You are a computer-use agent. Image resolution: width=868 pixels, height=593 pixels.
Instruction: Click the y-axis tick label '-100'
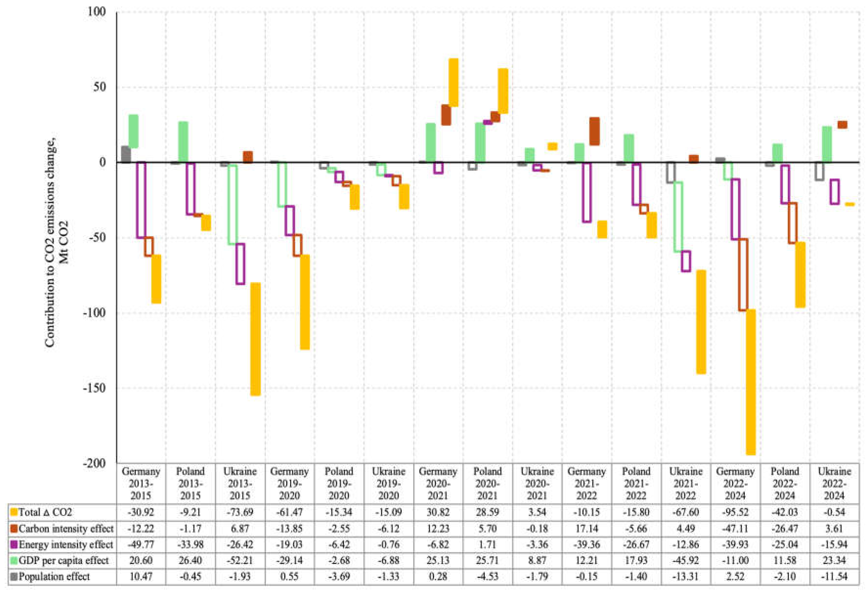pyautogui.click(x=95, y=313)
